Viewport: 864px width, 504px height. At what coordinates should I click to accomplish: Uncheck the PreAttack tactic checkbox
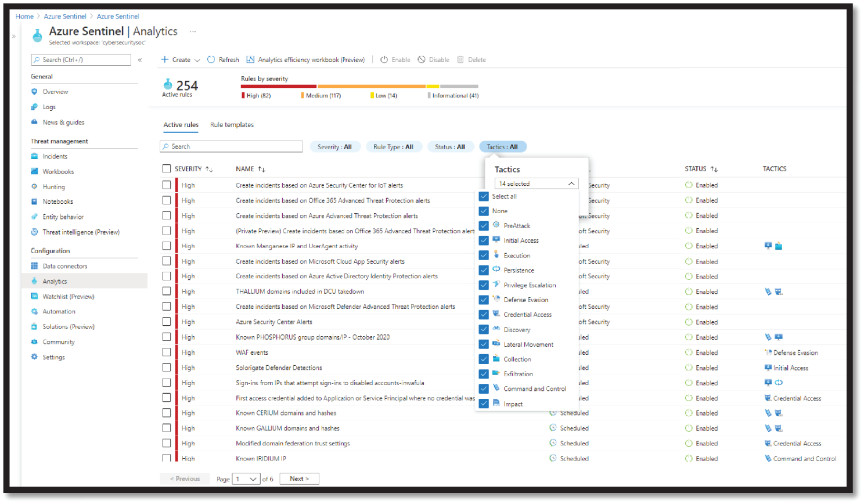(484, 226)
